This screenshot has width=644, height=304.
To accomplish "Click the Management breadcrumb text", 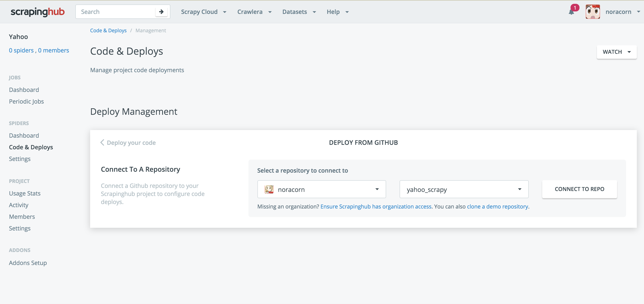I will pos(151,30).
